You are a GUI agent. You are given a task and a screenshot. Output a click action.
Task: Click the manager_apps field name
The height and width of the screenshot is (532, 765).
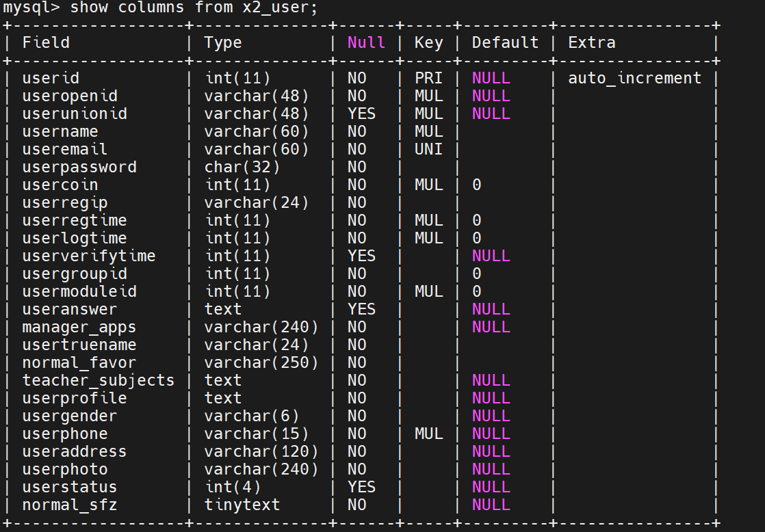tap(79, 327)
